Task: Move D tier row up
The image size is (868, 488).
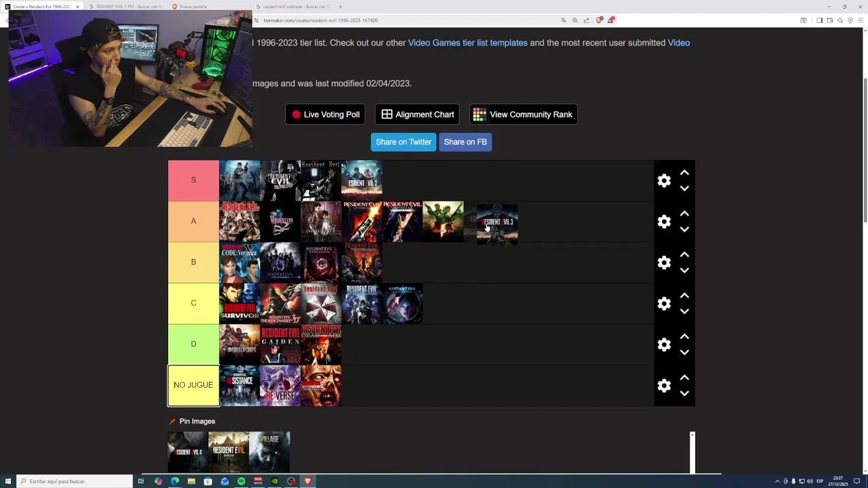Action: (684, 337)
